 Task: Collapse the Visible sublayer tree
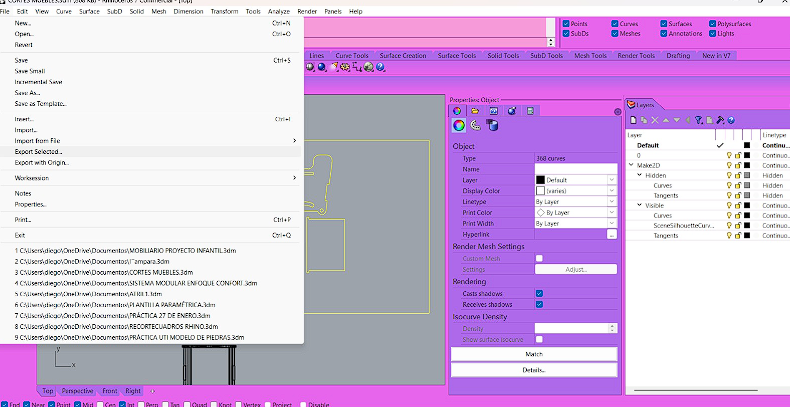tap(640, 206)
